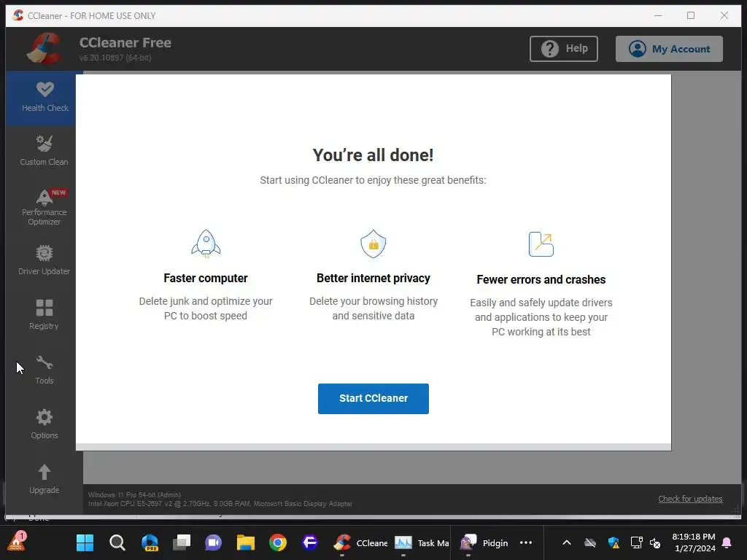The width and height of the screenshot is (747, 560).
Task: Click the Fewer errors and crashes icon
Action: click(541, 244)
